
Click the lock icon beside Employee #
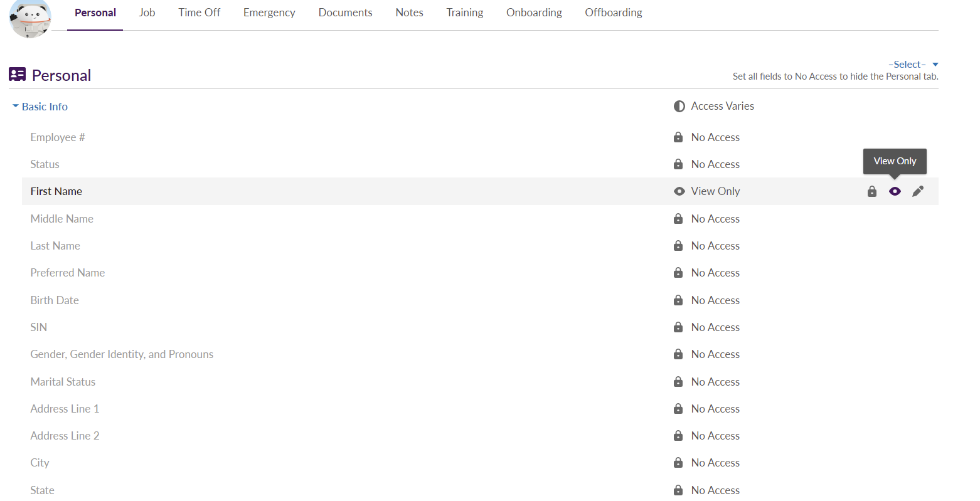pyautogui.click(x=678, y=137)
